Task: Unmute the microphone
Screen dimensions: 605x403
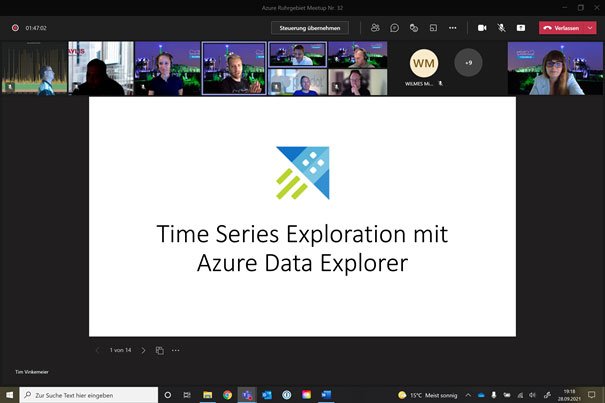Action: coord(501,28)
